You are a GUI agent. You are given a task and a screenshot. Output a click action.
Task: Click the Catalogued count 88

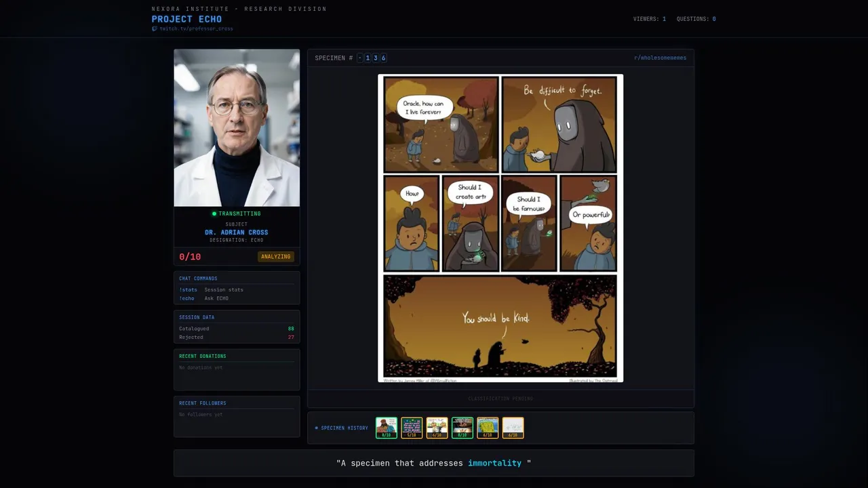pos(291,329)
